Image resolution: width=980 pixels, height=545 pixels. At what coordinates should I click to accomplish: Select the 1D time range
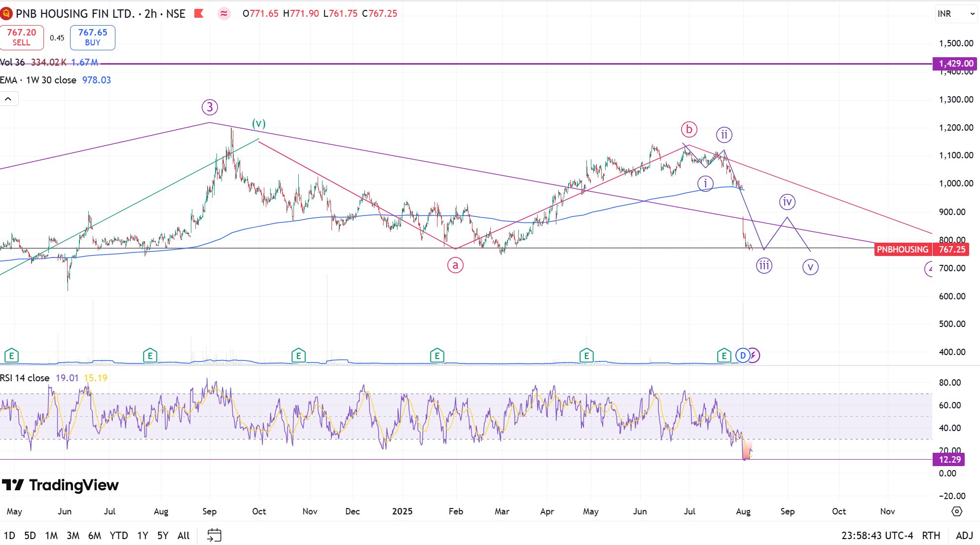pyautogui.click(x=9, y=536)
